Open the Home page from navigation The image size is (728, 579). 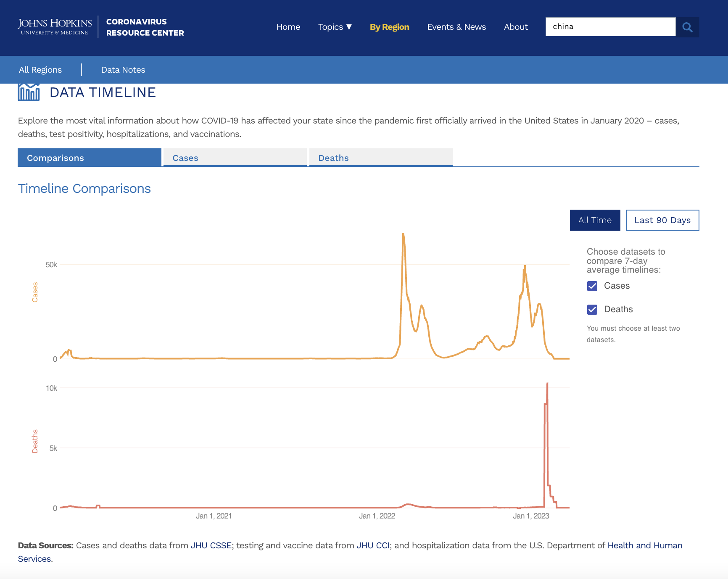(x=288, y=27)
